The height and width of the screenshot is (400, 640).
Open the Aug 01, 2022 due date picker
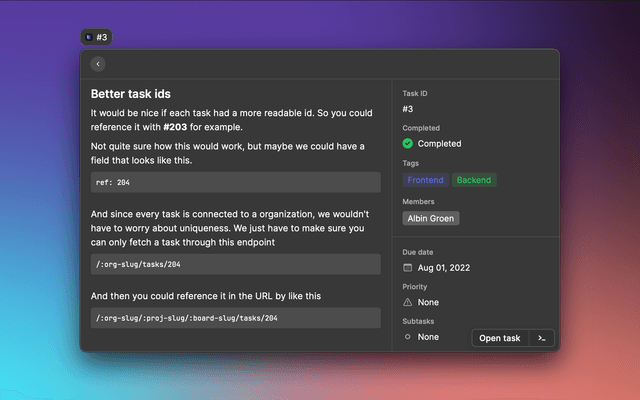coord(446,268)
